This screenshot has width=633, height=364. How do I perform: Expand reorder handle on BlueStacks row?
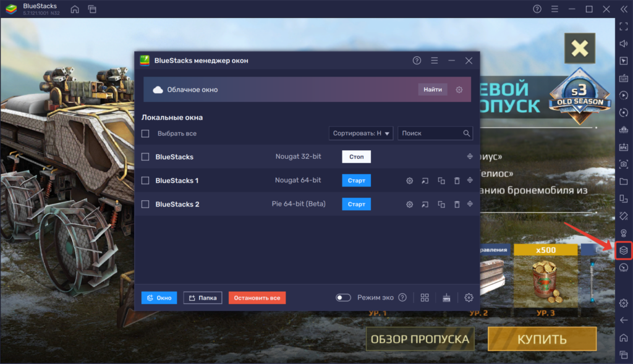coord(470,157)
